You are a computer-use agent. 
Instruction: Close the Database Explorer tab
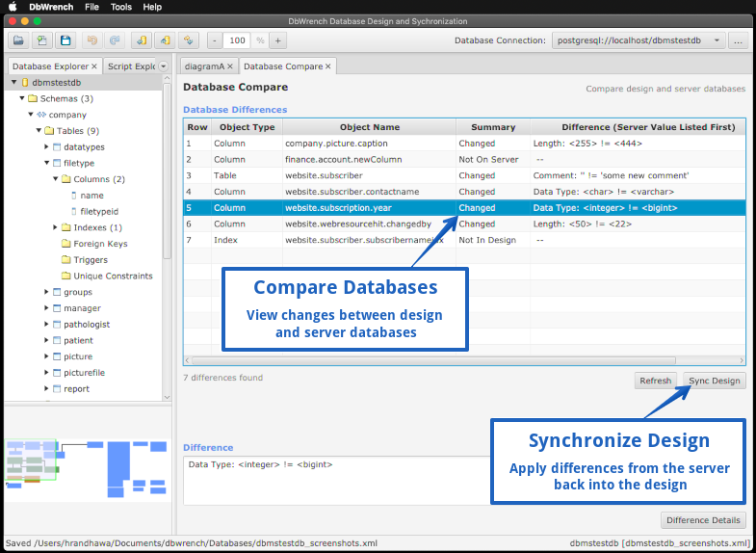point(94,66)
